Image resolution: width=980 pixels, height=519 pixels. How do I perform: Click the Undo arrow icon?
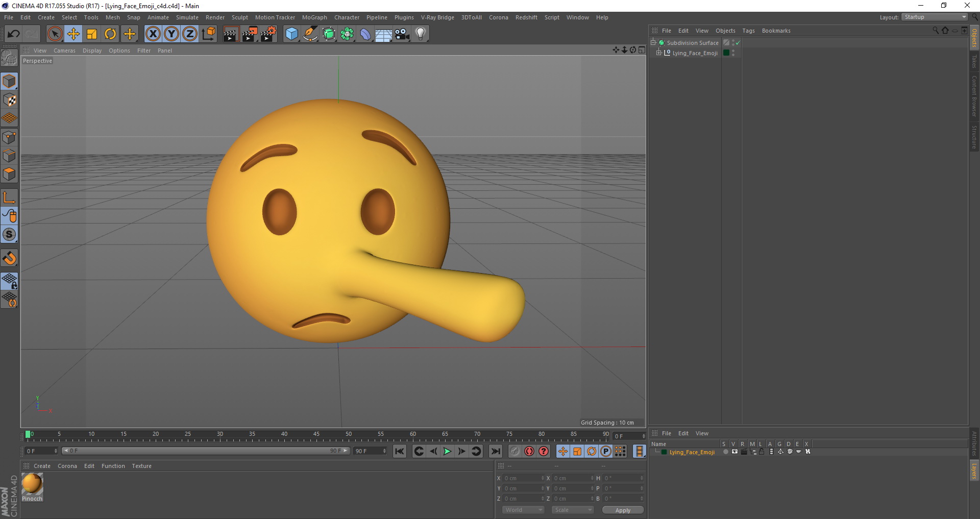13,34
